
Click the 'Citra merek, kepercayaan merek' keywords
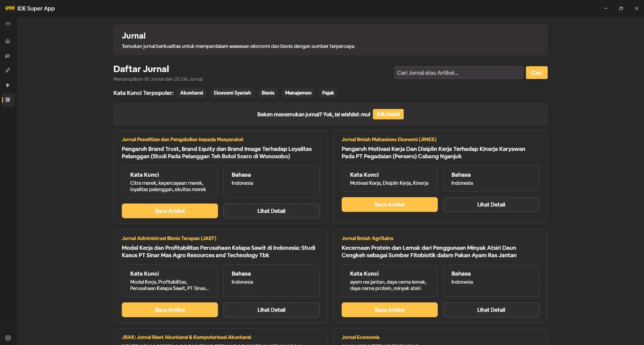pos(168,186)
